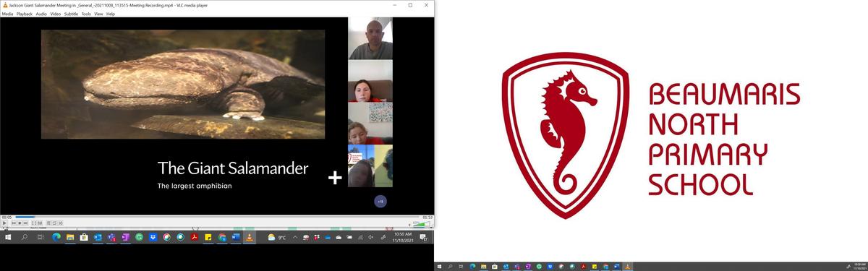Screen dimensions: 868x271
Task: Toggle loop mode in VLC
Action: [x=54, y=223]
